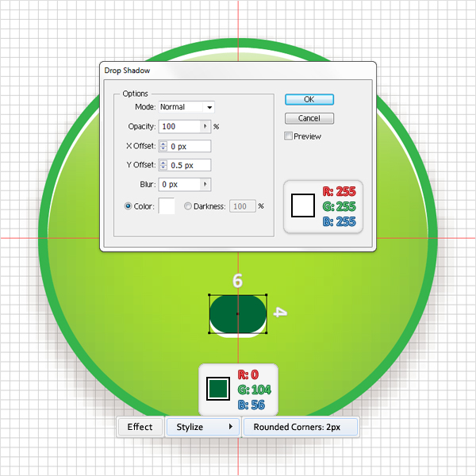Click the X Offset stepper arrows
Screen dimensions: 476x476
[163, 146]
